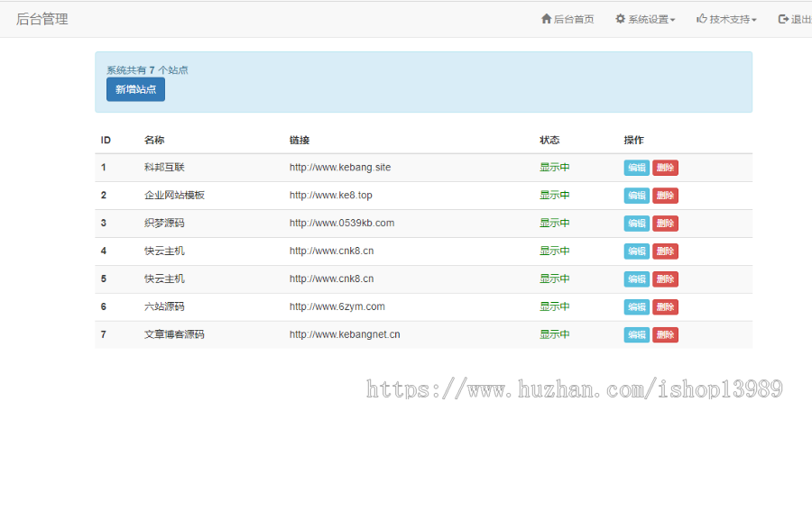Click the gear icon beside 系统设置
812x512 pixels.
620,19
